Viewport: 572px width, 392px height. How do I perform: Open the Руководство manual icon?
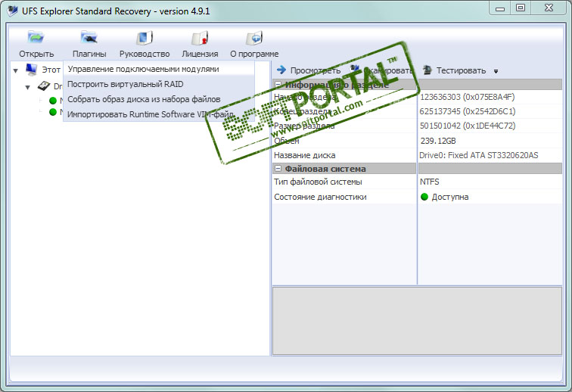click(x=145, y=38)
